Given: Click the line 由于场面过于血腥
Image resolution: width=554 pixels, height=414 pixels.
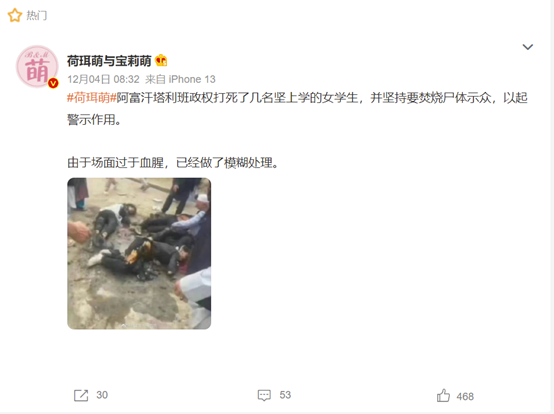Looking at the screenshot, I should 173,163.
